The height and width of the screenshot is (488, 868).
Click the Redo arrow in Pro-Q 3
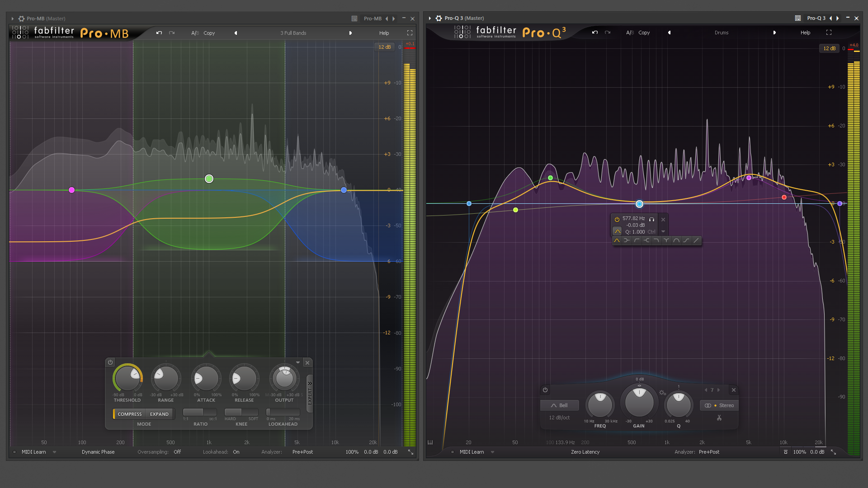[608, 33]
